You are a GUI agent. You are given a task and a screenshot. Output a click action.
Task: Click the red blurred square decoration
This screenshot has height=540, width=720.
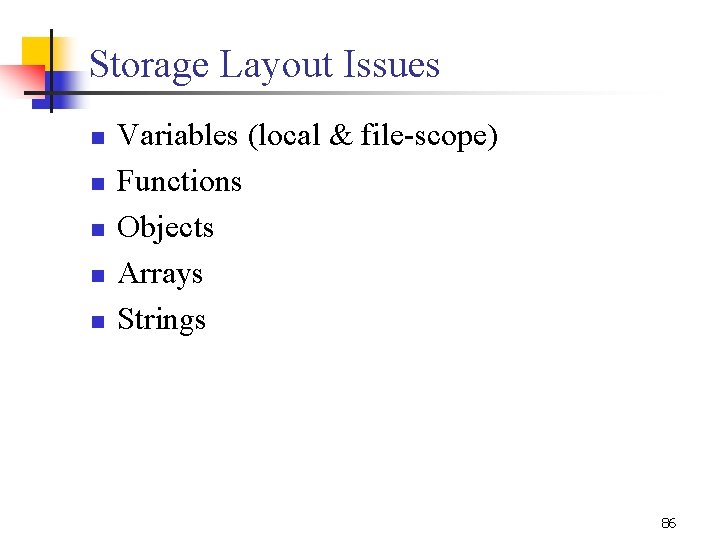pyautogui.click(x=20, y=77)
